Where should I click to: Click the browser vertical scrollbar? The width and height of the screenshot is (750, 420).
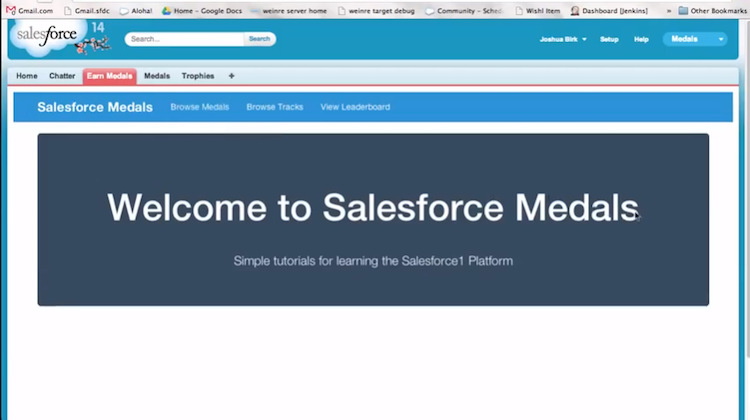(747, 191)
